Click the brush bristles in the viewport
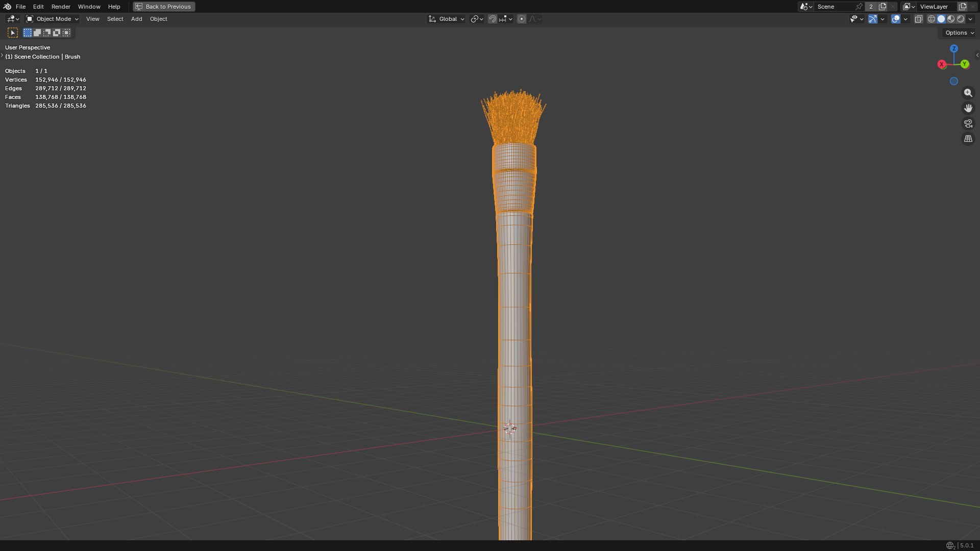 click(x=513, y=117)
